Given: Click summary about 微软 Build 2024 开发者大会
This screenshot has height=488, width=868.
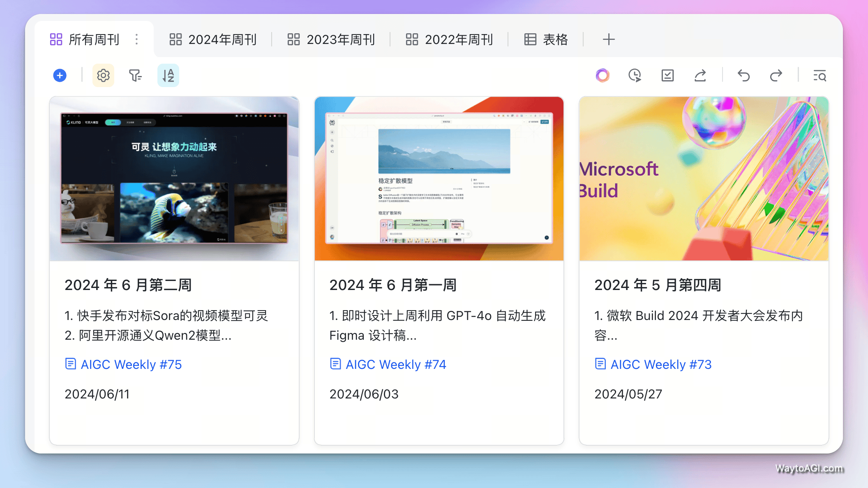Looking at the screenshot, I should (x=699, y=325).
